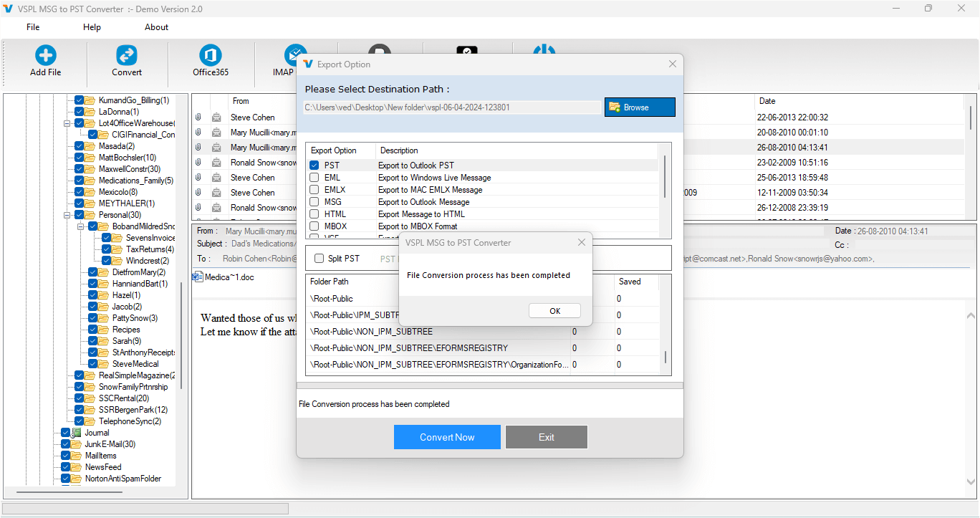This screenshot has width=980, height=518.
Task: Uncheck the PST export option
Action: click(x=314, y=166)
